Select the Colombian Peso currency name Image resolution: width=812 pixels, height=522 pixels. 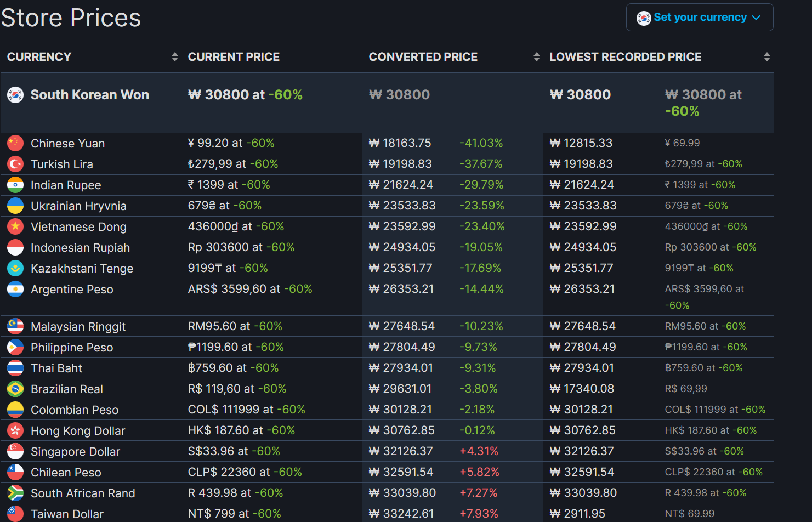tap(75, 410)
